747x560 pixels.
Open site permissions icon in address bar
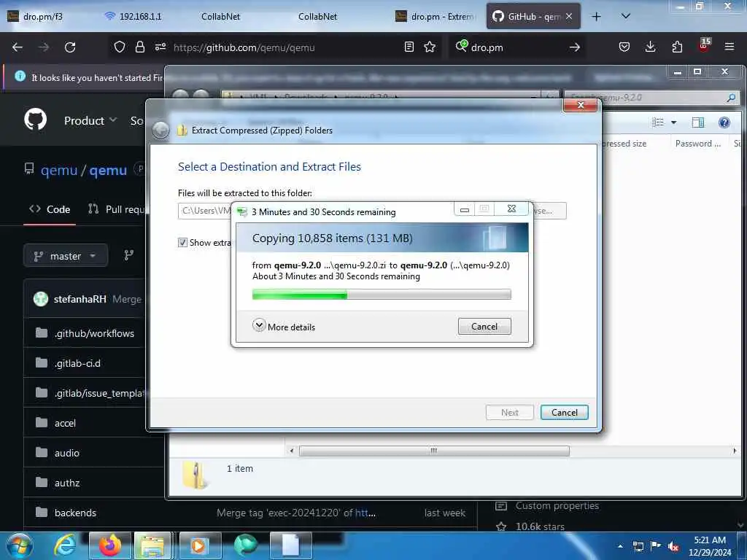[x=160, y=47]
